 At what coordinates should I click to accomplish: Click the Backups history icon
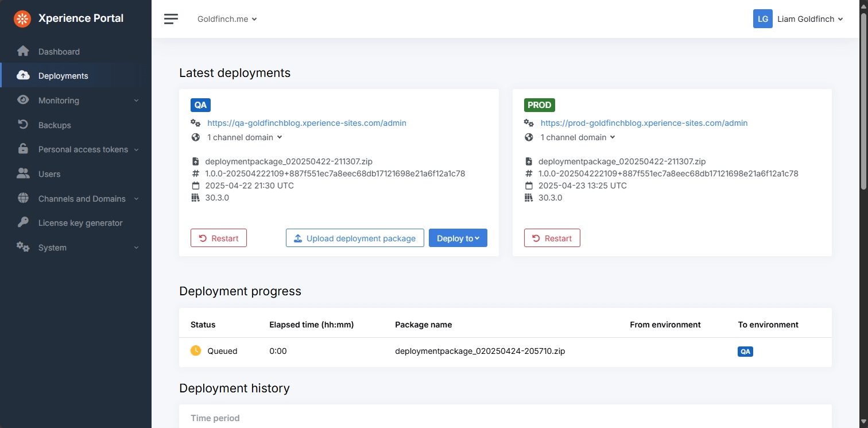coord(23,125)
